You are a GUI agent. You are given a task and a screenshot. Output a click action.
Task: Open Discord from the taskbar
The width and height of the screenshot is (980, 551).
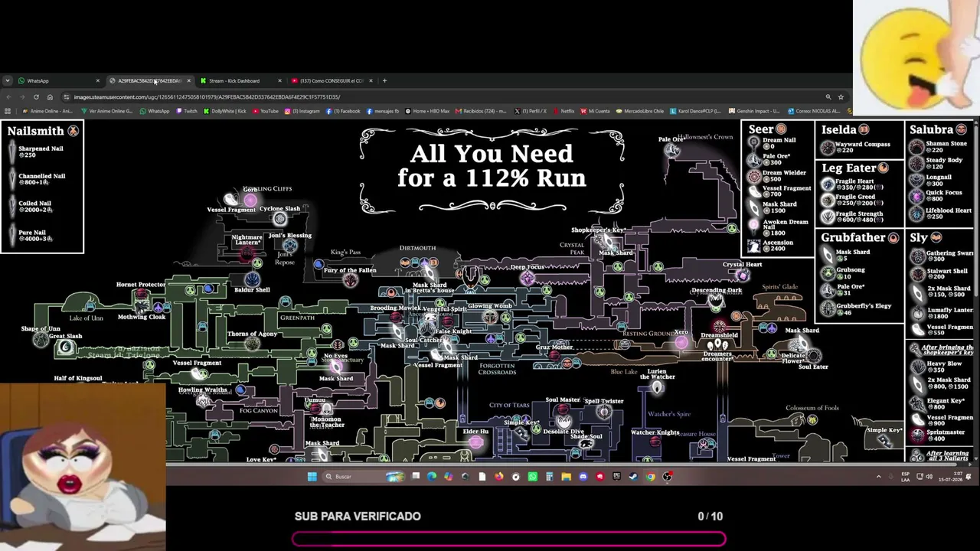click(x=583, y=477)
